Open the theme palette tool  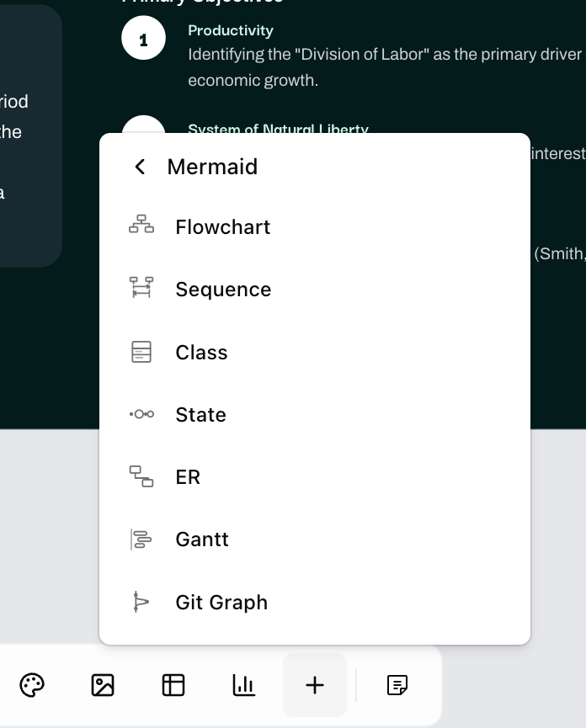(32, 685)
